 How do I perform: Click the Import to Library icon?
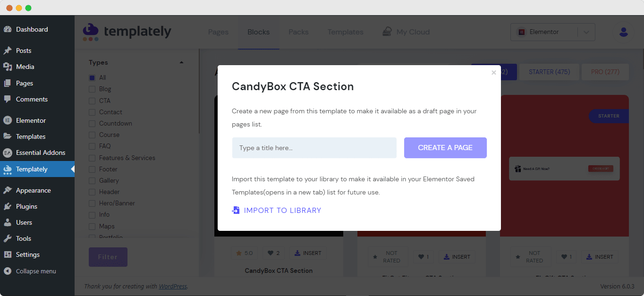click(236, 210)
